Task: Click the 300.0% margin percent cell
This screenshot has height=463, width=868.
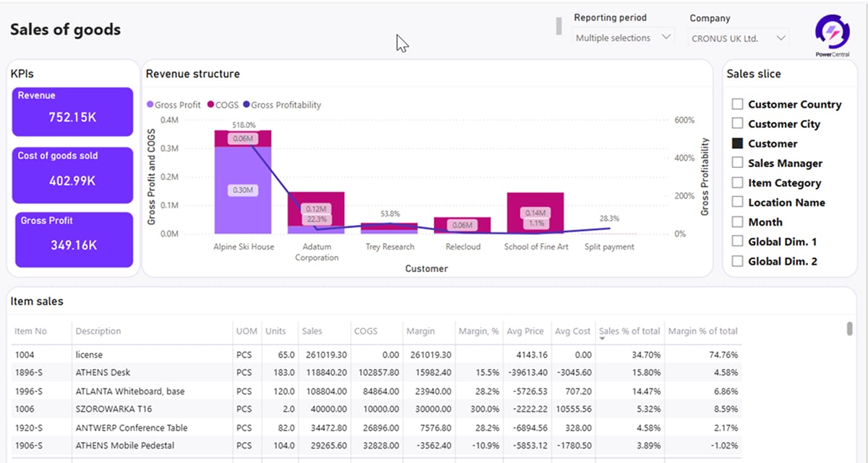Action: click(485, 409)
